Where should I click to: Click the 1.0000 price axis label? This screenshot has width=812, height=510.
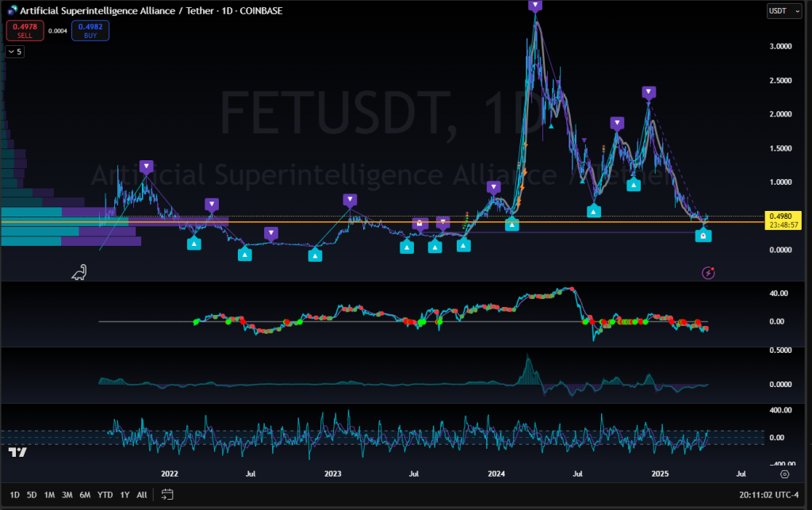[780, 182]
